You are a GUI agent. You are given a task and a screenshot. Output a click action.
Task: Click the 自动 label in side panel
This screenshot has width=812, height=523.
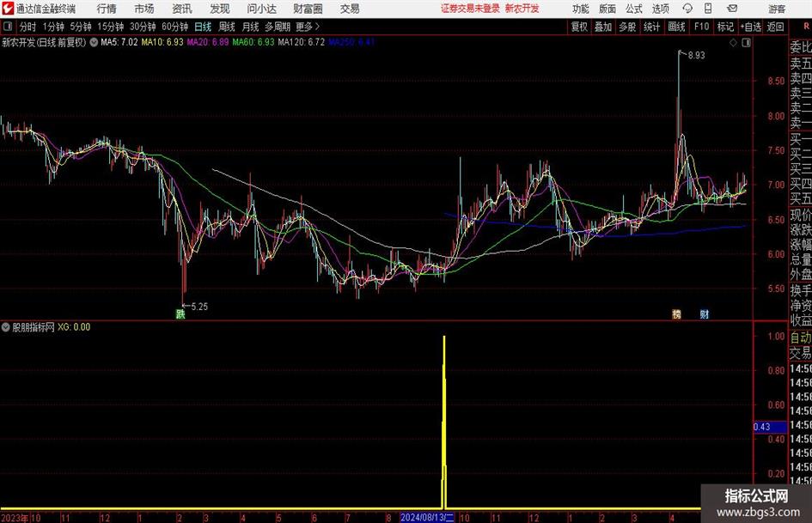(x=801, y=338)
